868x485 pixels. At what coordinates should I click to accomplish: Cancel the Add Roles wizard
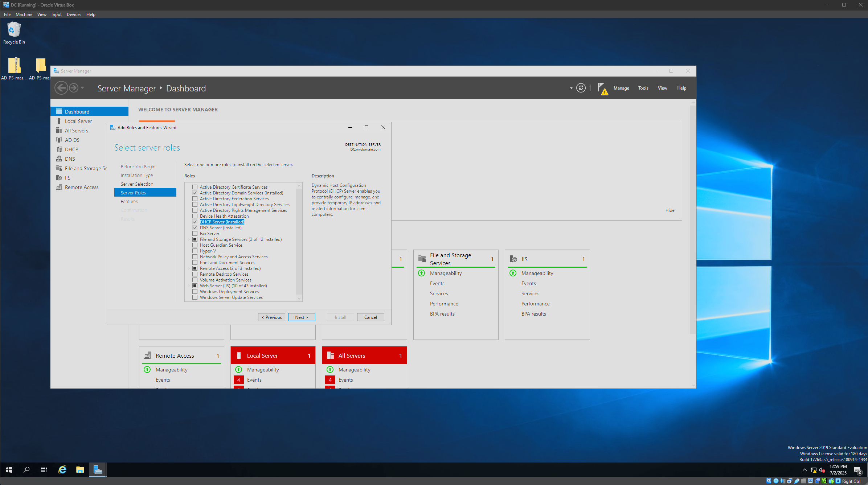370,317
